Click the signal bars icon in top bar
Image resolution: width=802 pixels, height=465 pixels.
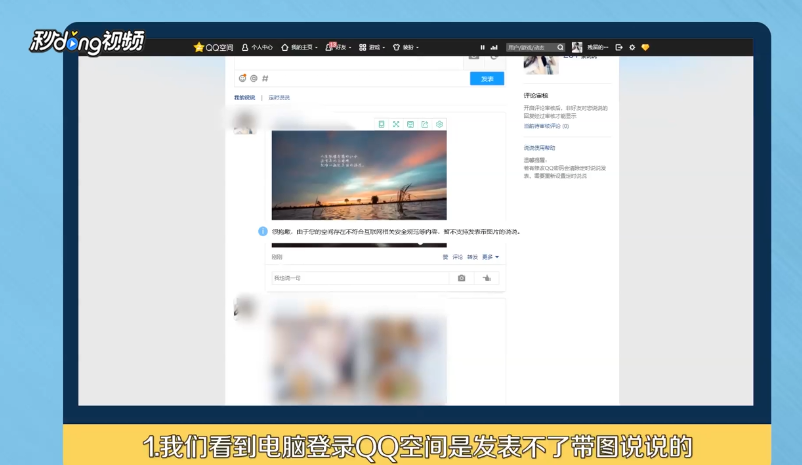point(494,47)
